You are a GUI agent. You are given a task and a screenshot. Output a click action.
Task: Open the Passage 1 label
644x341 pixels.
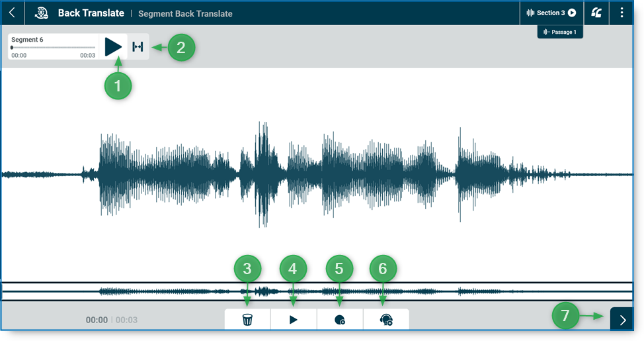coord(560,32)
